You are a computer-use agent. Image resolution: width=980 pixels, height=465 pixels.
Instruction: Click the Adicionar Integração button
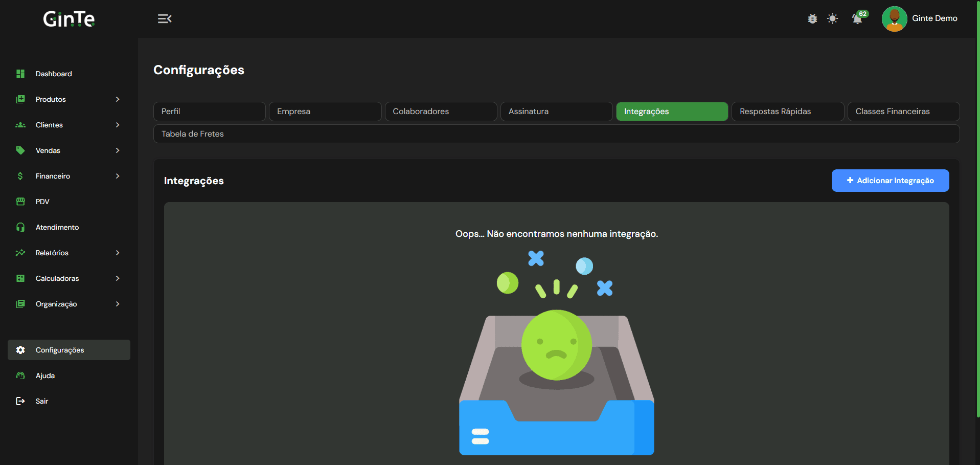(890, 181)
